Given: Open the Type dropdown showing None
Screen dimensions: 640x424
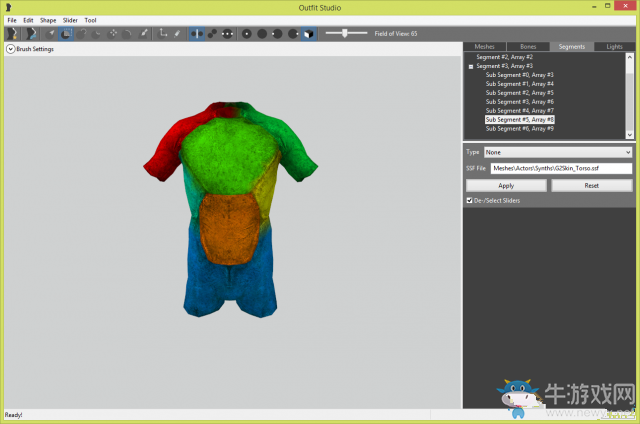Looking at the screenshot, I should pos(558,152).
